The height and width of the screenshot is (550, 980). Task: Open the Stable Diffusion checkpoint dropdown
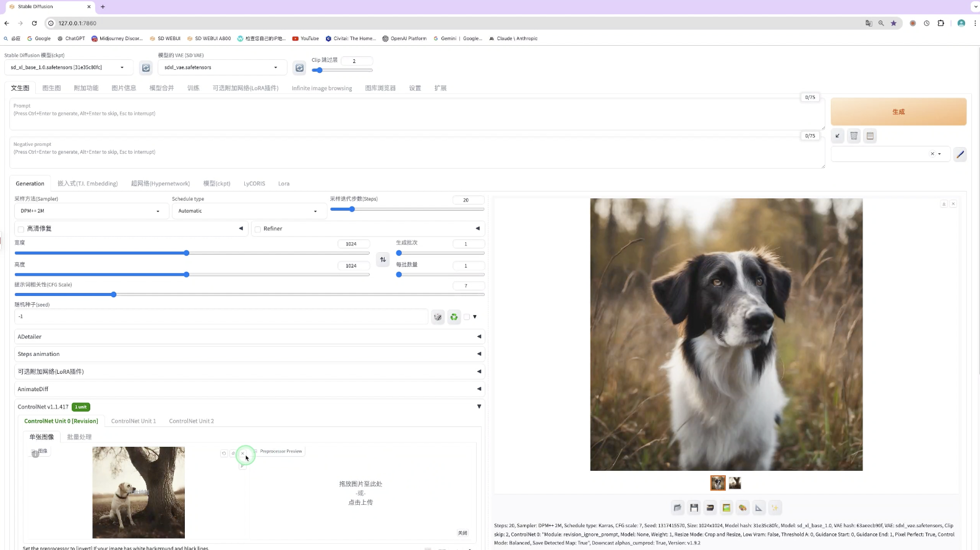point(68,67)
